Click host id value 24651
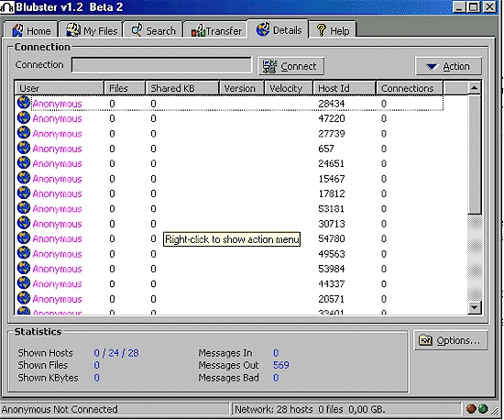This screenshot has width=504, height=420. 331,163
